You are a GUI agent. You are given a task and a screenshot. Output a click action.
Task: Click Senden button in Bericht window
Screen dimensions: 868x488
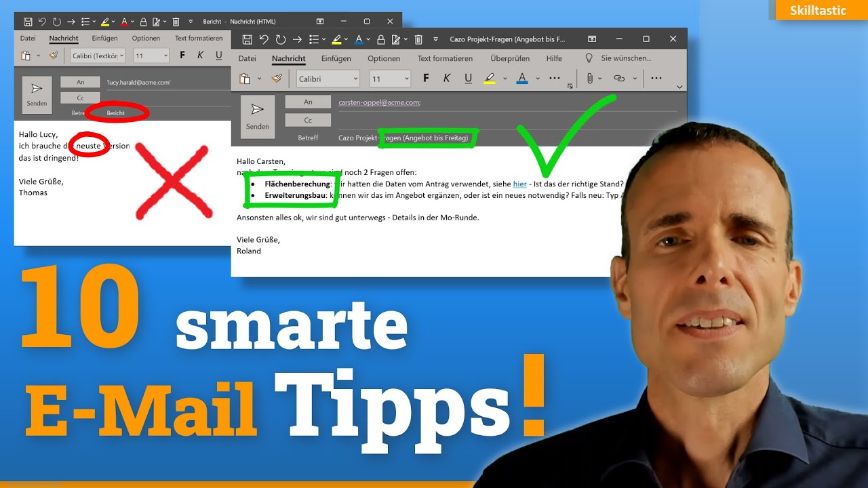pyautogui.click(x=37, y=95)
